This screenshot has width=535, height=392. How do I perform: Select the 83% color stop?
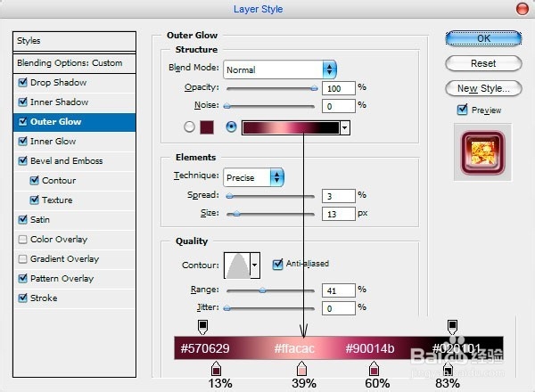tap(448, 369)
